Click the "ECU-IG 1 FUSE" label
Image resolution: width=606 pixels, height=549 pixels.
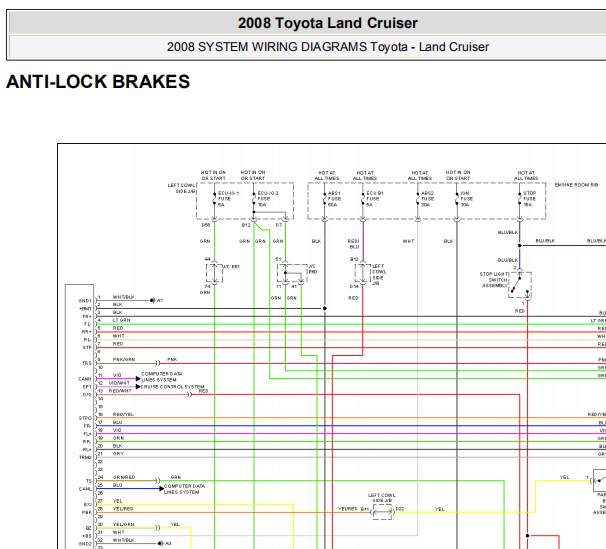(x=228, y=199)
